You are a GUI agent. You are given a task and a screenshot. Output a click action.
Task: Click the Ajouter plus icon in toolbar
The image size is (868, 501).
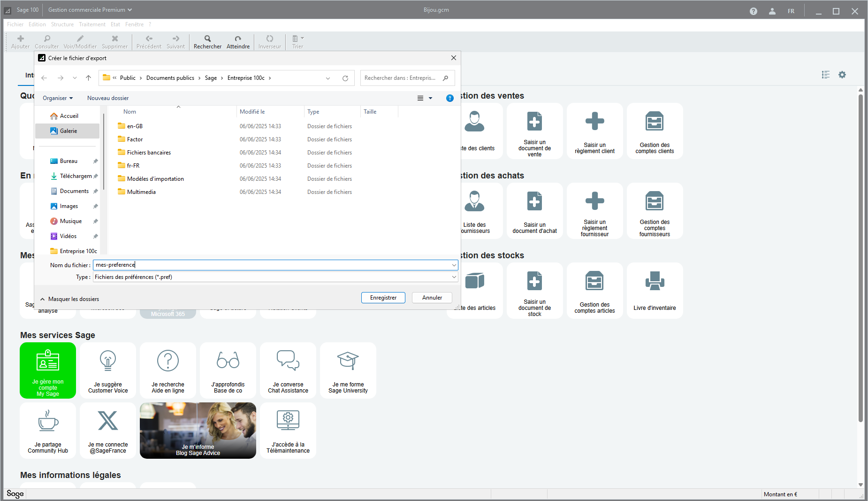click(x=20, y=39)
